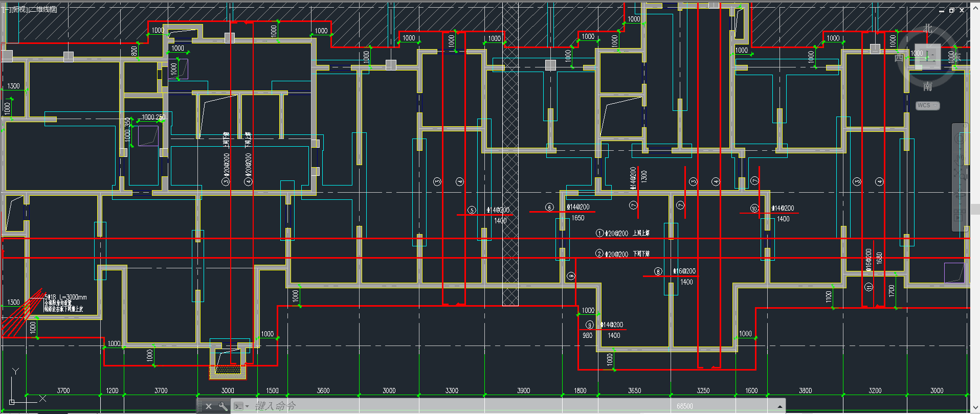Select the bottom dimension text 1800
Image resolution: width=980 pixels, height=414 pixels.
click(x=580, y=390)
